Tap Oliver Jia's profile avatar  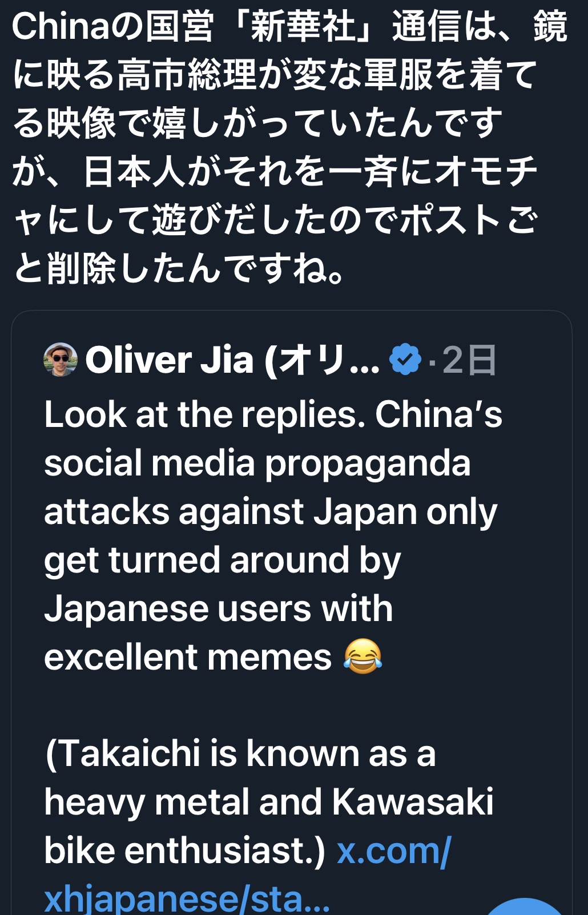coord(61,360)
